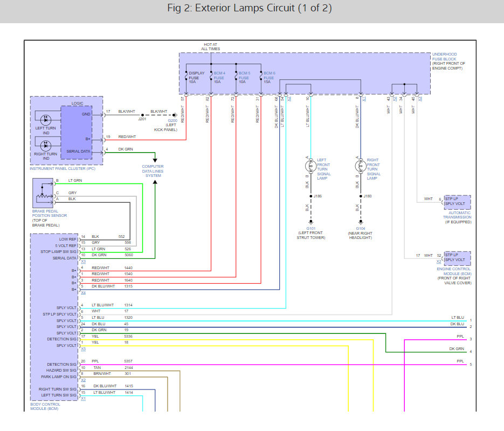The image size is (504, 431).
Task: Click the 'LT BLU' label at continuation 1
Action: pos(458,318)
